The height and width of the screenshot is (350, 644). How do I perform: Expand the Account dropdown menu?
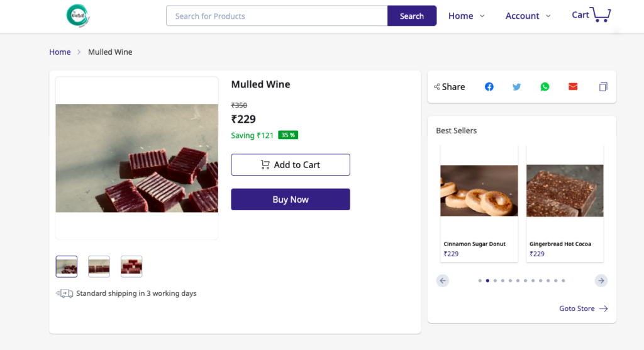[x=528, y=16]
